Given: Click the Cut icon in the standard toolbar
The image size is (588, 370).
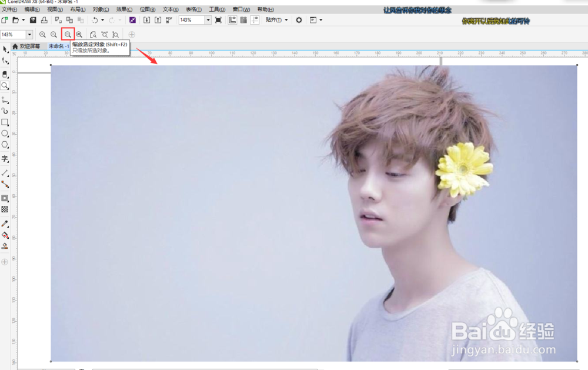Looking at the screenshot, I should tap(58, 20).
